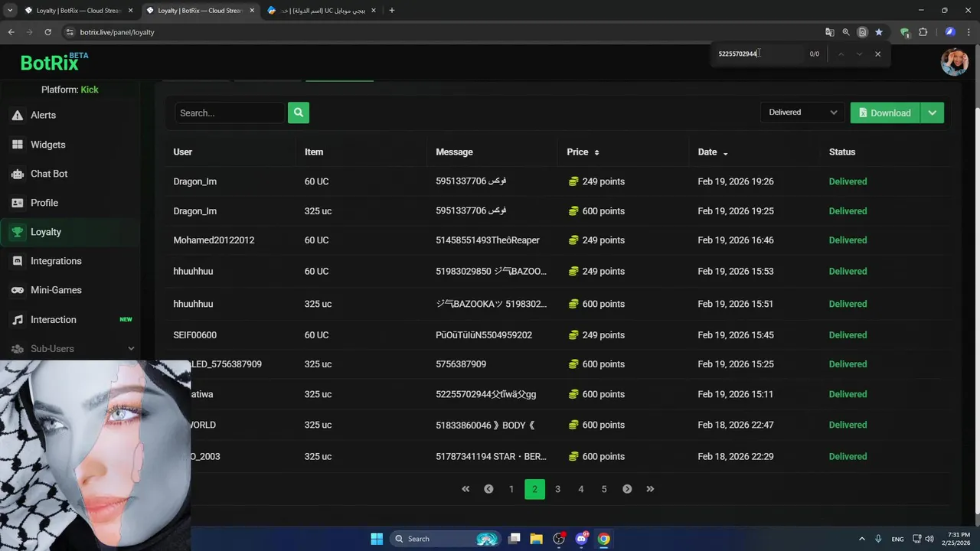This screenshot has width=980, height=551.
Task: Click user Mohamed20122012
Action: click(214, 240)
